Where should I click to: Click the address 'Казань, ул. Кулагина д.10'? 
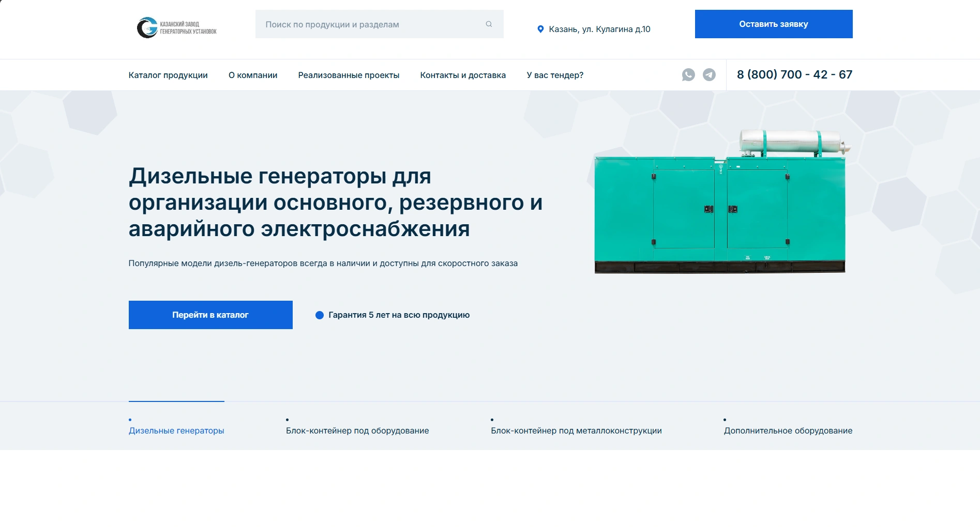click(x=599, y=29)
